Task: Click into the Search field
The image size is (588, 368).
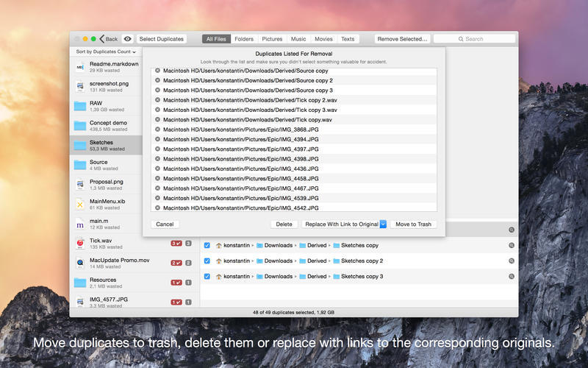Action: tap(474, 39)
